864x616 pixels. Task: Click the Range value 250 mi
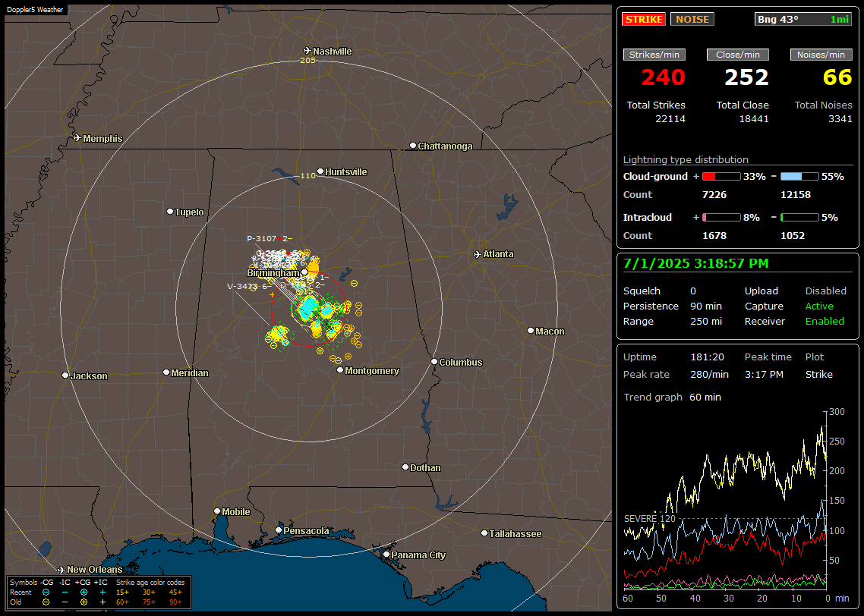click(706, 321)
